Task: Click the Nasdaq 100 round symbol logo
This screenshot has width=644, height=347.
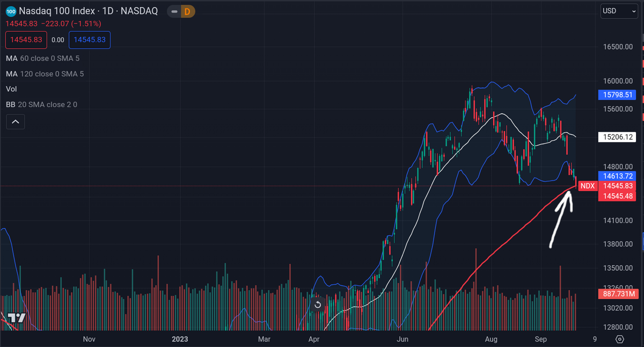Action: (11, 11)
